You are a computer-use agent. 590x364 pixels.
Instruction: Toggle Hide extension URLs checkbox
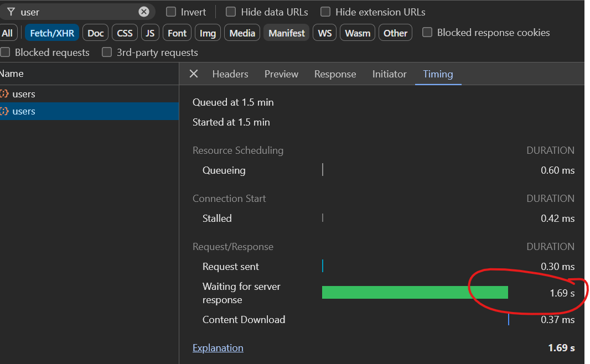pos(325,12)
